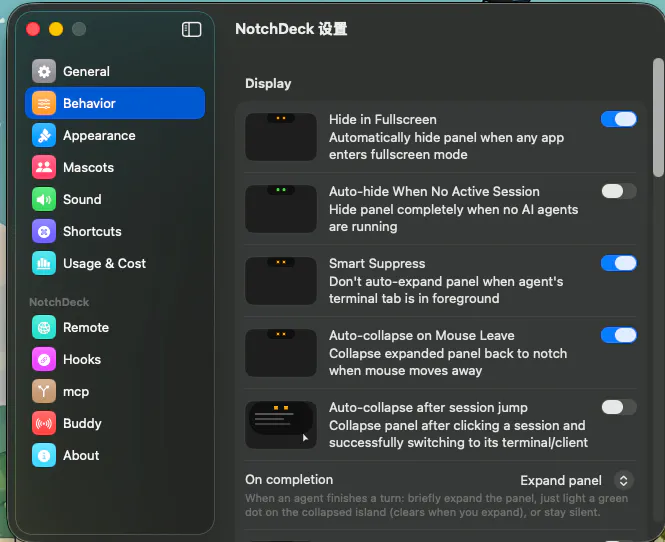Click the pink Mascots people icon

click(x=44, y=167)
